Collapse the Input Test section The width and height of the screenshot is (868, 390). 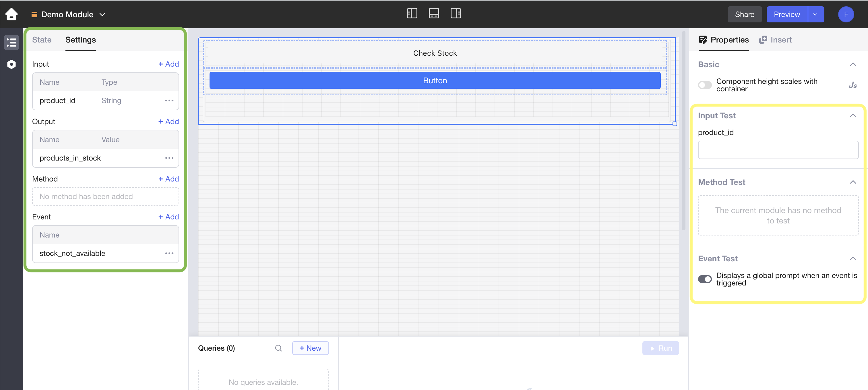click(x=853, y=116)
